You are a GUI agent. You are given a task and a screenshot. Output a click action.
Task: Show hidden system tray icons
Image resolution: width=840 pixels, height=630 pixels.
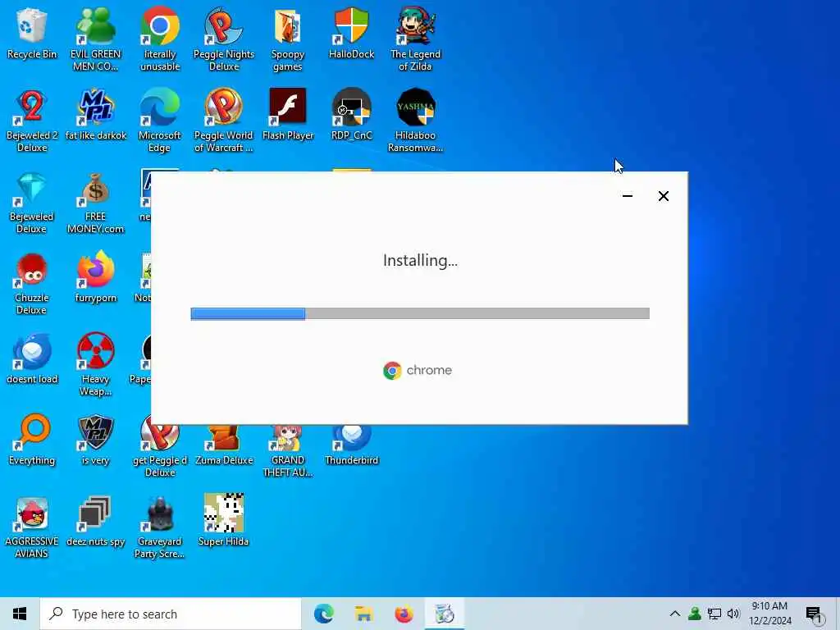[675, 614]
